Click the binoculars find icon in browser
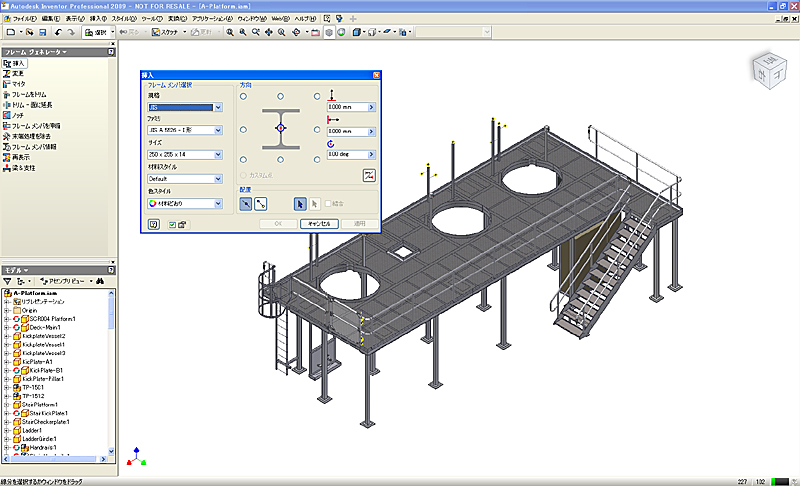 (x=100, y=282)
